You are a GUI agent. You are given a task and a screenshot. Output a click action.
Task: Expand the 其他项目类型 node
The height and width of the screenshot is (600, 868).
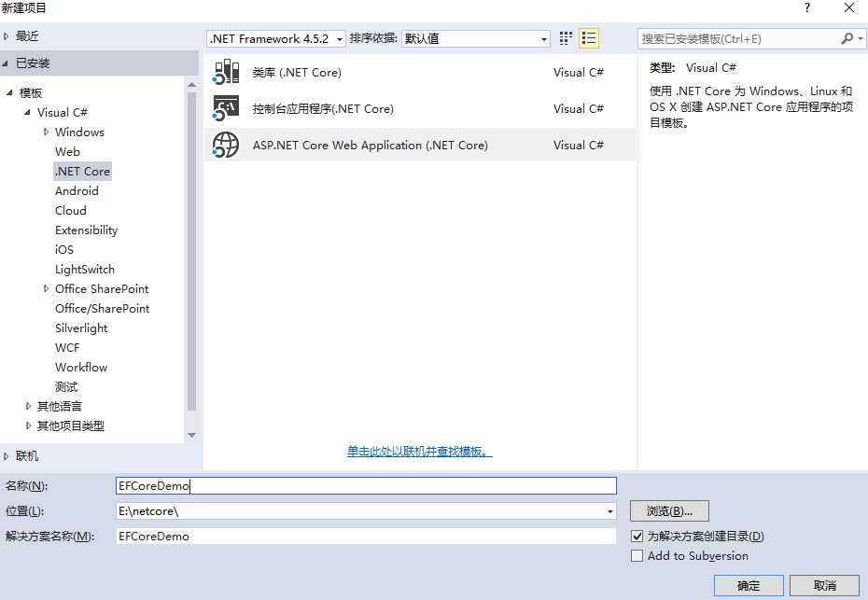click(x=28, y=426)
